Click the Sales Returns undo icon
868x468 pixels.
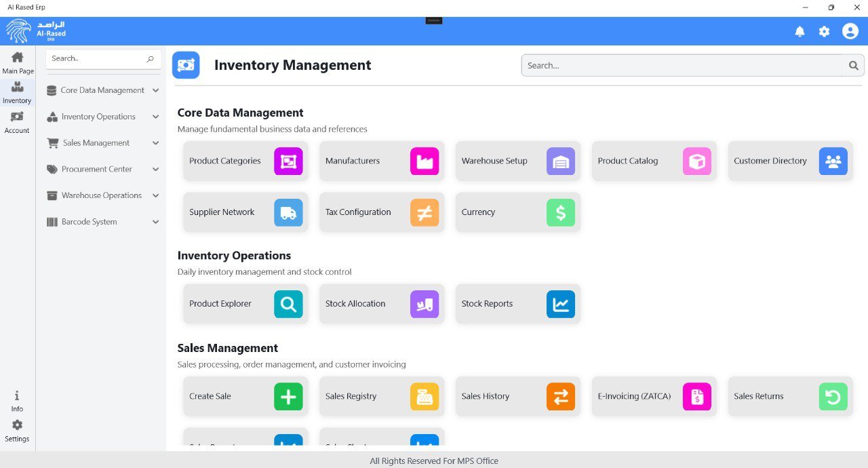[833, 397]
